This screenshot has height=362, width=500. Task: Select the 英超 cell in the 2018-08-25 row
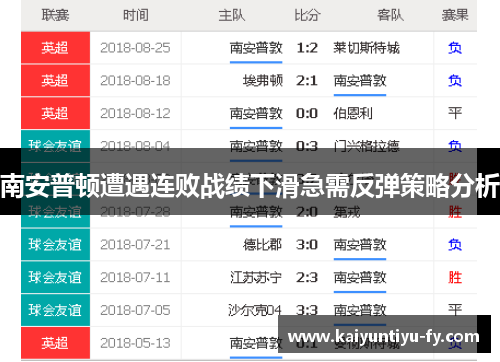pos(55,48)
